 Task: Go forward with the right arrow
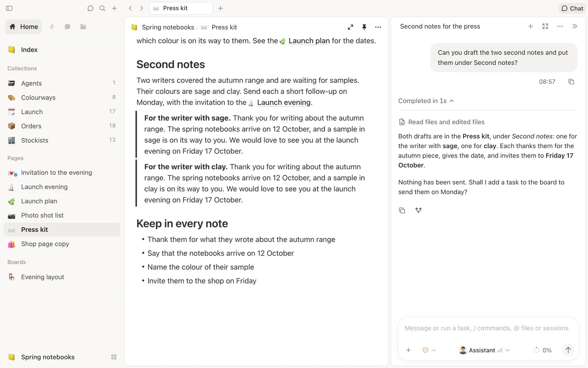(142, 8)
